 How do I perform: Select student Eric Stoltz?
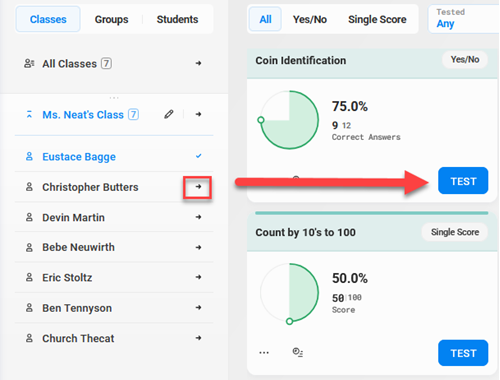(x=67, y=277)
